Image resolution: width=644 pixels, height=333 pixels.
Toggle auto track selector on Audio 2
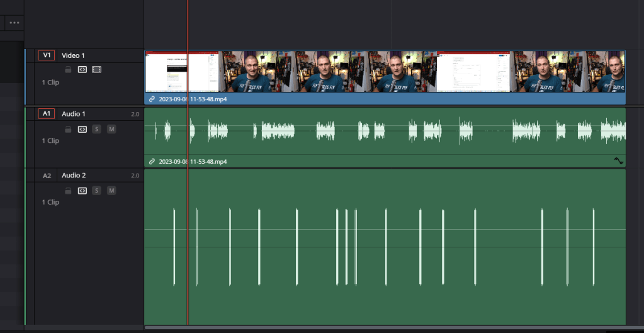(x=82, y=191)
